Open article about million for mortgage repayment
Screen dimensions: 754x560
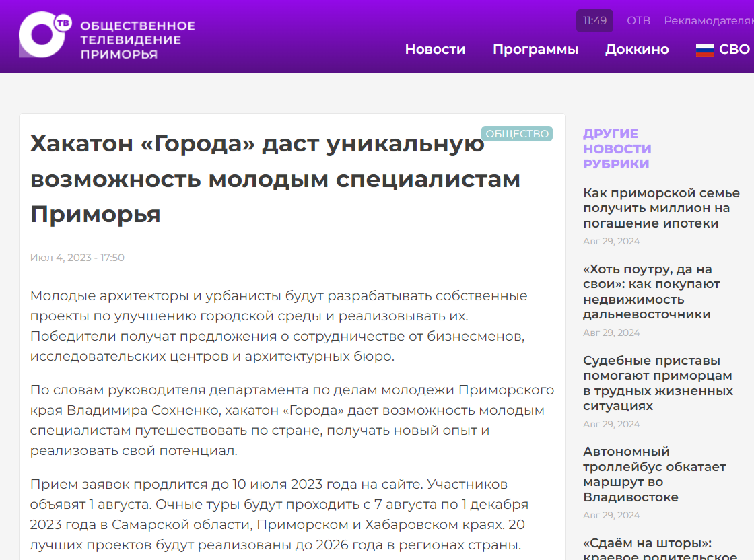coord(661,208)
